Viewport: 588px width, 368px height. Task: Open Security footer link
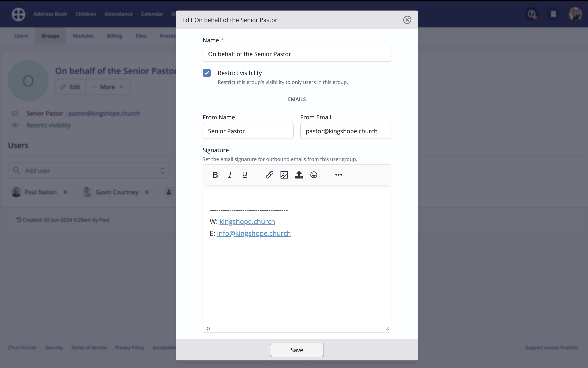coord(54,347)
